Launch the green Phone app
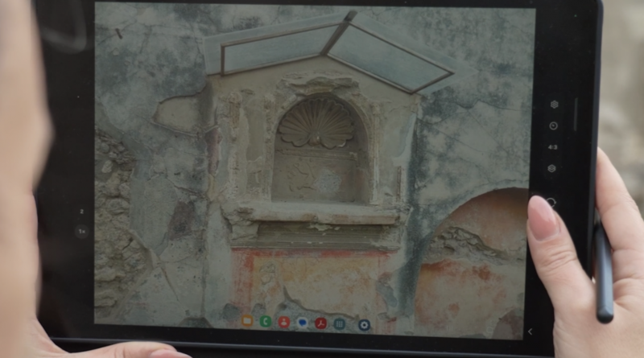This screenshot has height=358, width=644. click(x=265, y=323)
